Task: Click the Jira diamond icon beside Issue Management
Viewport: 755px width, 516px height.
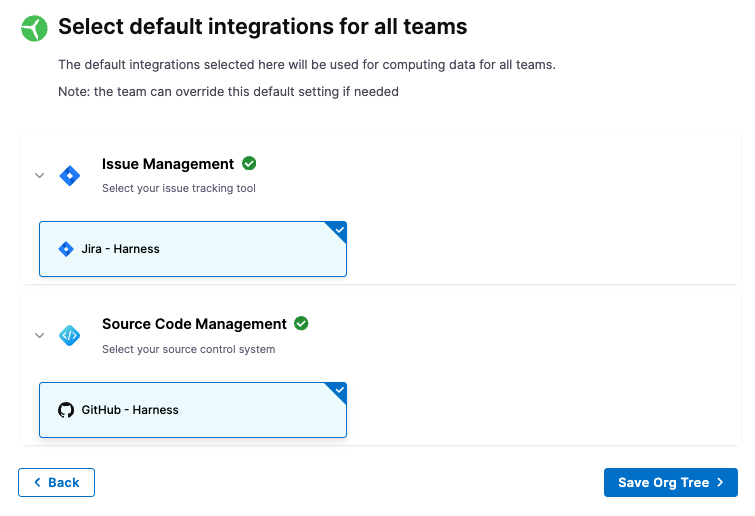Action: tap(70, 175)
